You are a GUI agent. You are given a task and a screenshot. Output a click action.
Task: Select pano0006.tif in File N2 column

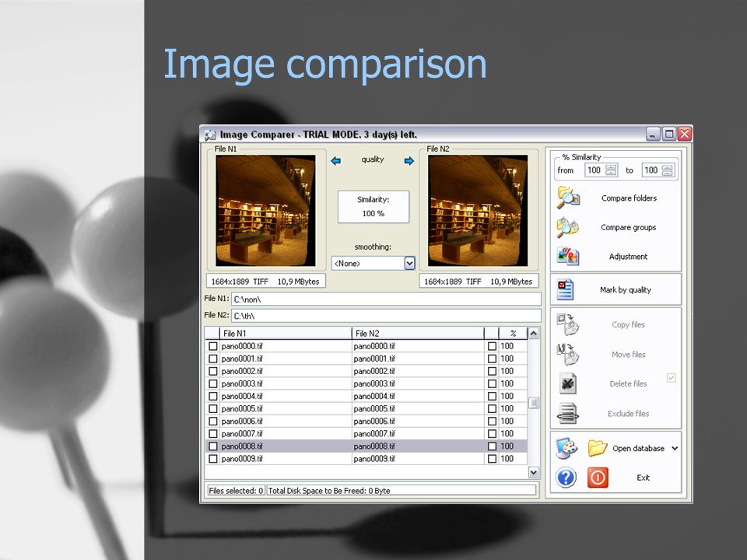(x=374, y=422)
